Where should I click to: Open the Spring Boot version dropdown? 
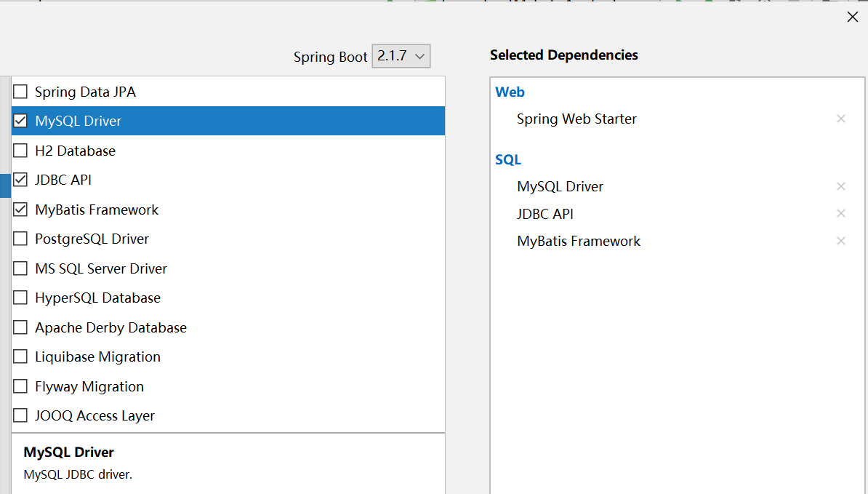(401, 56)
